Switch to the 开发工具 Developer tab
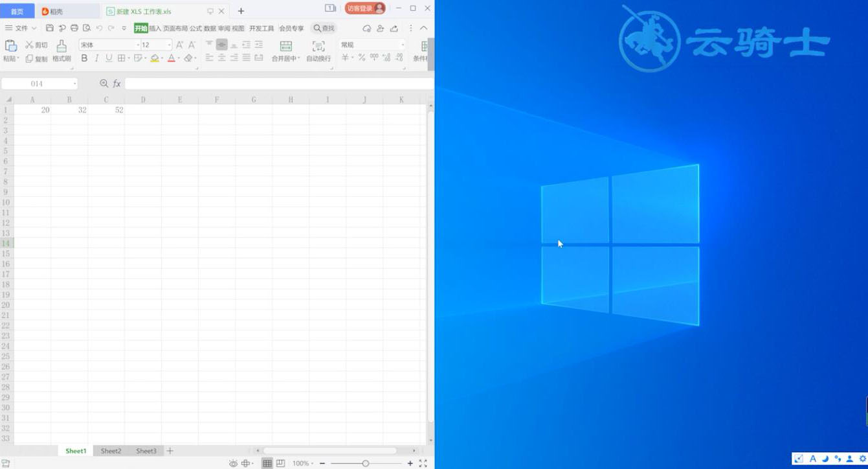 coord(262,29)
